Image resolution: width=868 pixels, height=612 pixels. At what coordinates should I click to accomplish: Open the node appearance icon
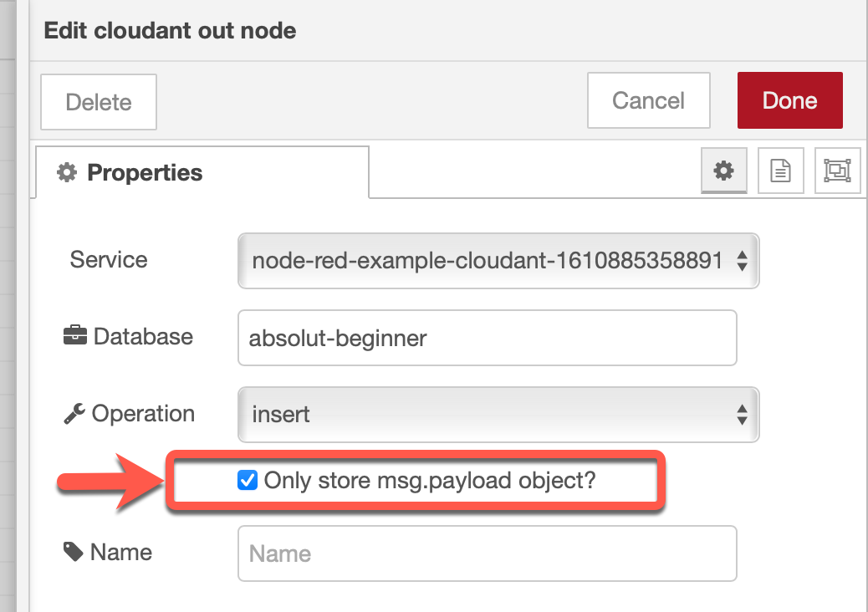click(837, 171)
